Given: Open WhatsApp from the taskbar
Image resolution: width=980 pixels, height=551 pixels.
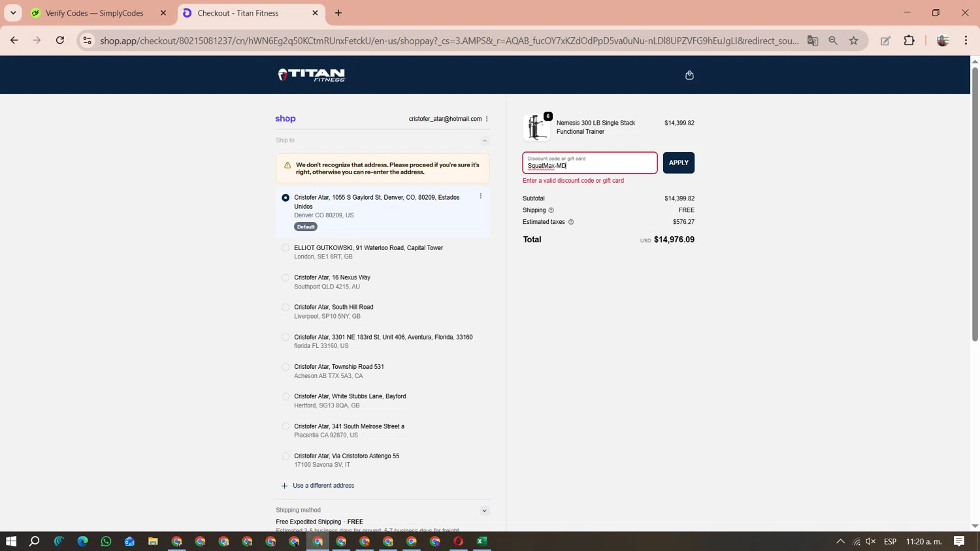Looking at the screenshot, I should (106, 541).
